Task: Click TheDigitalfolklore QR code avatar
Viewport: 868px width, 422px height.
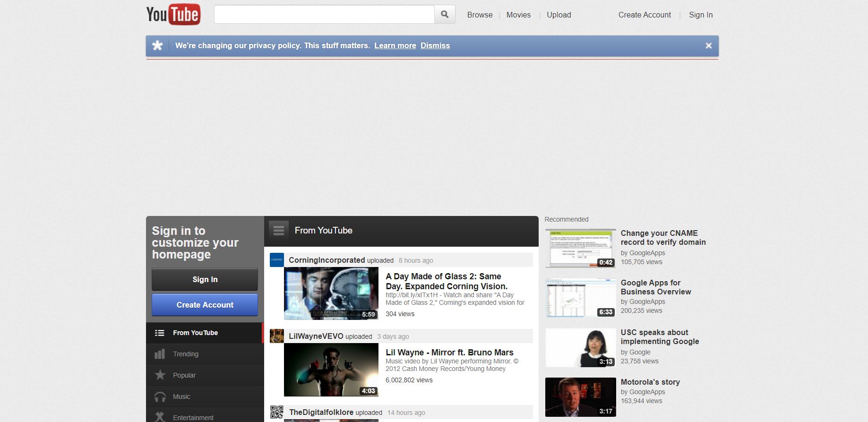Action: (277, 412)
